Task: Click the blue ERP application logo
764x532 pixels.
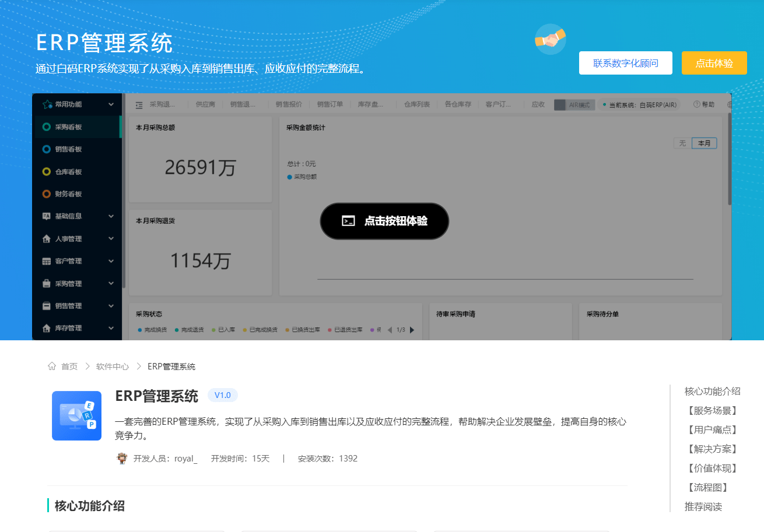Action: pyautogui.click(x=76, y=415)
